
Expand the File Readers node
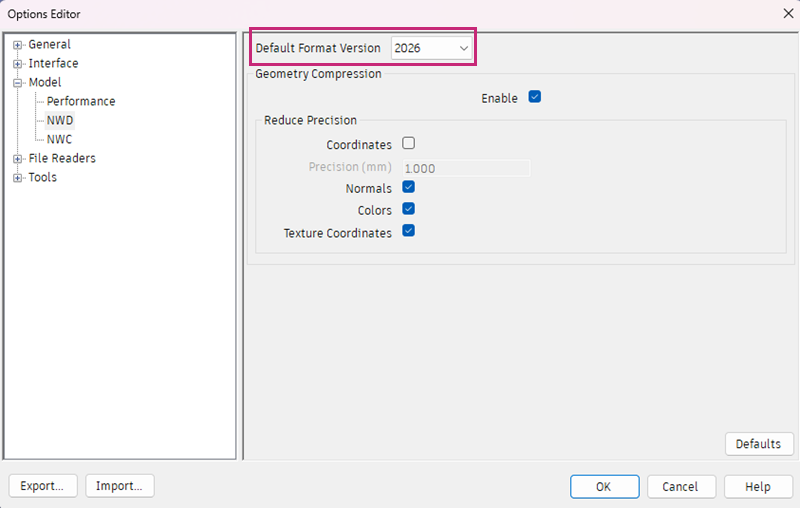click(x=17, y=159)
